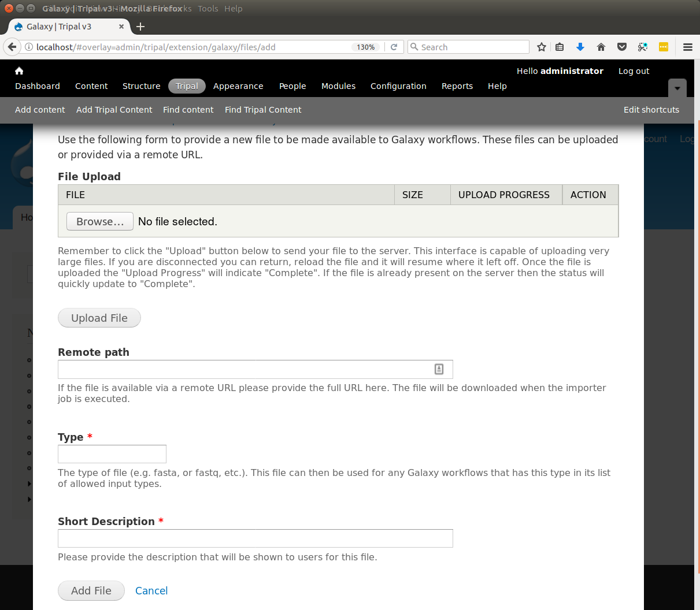Click the Add Tripal Content shortcut
This screenshot has width=700, height=610.
click(x=114, y=110)
